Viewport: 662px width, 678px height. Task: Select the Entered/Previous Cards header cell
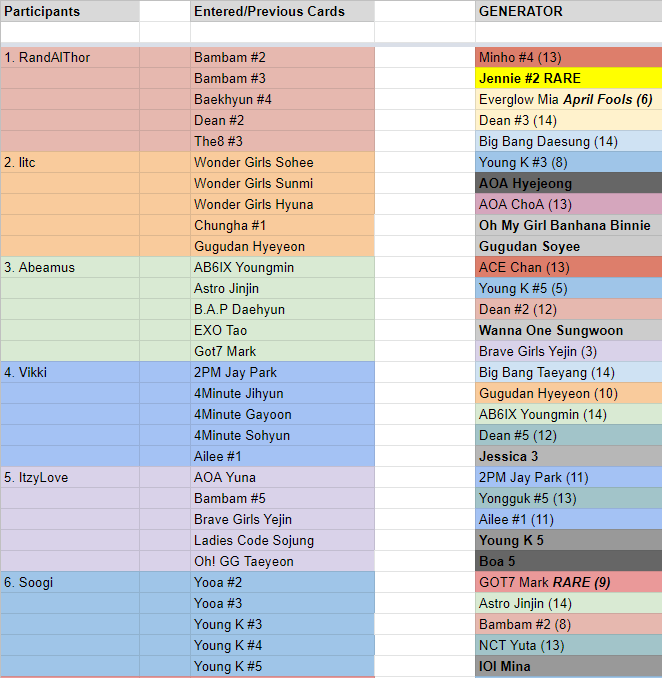282,11
